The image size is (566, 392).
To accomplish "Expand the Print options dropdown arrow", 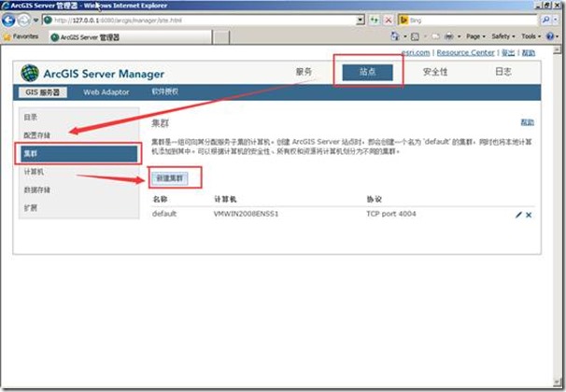I will (x=460, y=36).
